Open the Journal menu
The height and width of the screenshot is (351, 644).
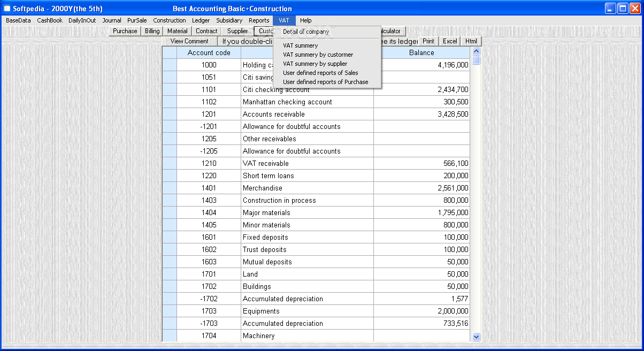pos(112,20)
